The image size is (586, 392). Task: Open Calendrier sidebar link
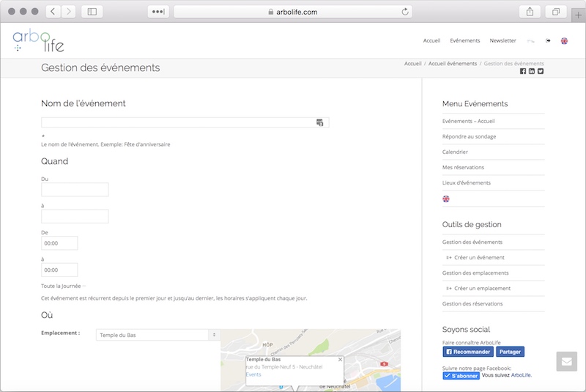(x=455, y=152)
